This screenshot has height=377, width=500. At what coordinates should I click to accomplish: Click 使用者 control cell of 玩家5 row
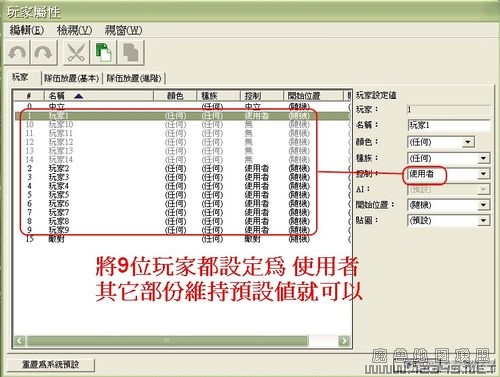click(x=256, y=195)
